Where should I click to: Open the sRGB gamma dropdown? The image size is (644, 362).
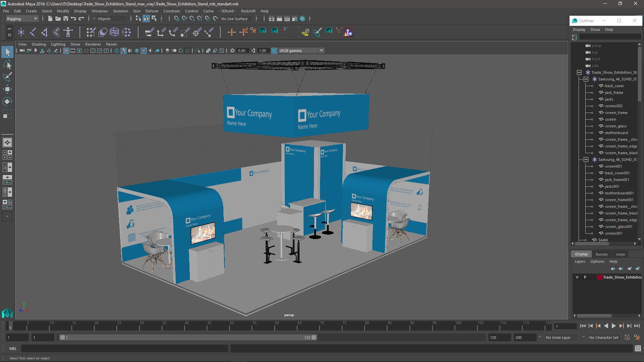point(321,51)
